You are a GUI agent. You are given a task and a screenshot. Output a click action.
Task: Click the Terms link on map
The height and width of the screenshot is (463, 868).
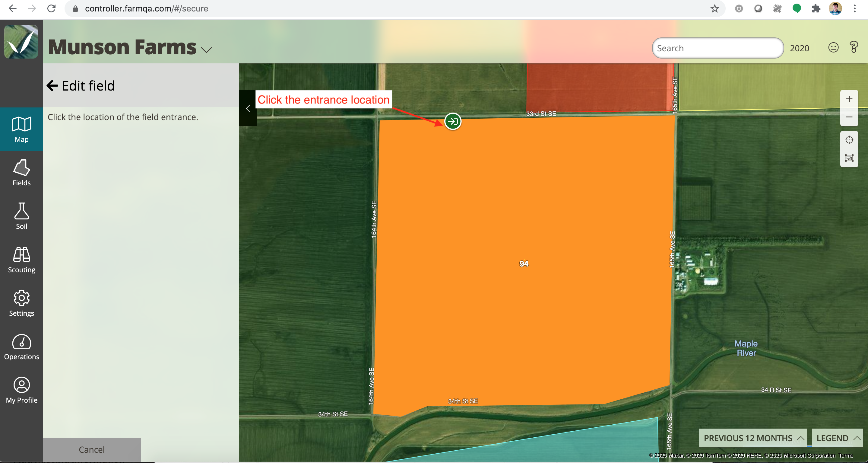[845, 455]
